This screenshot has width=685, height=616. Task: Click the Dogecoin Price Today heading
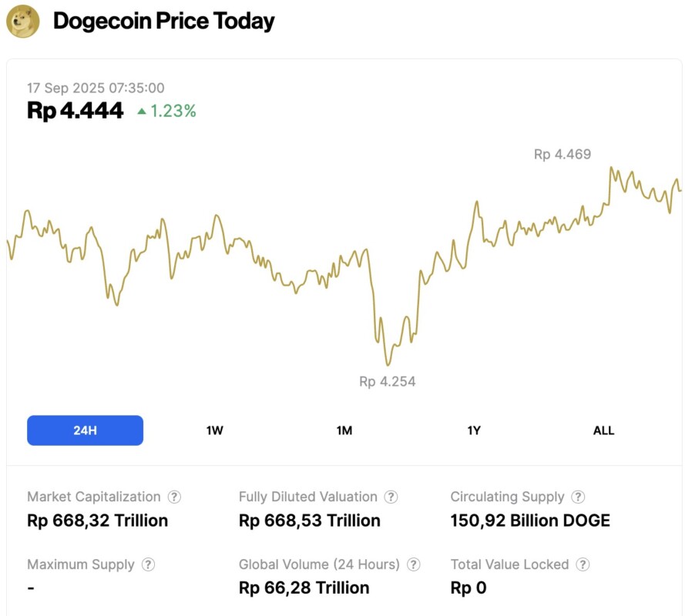(x=163, y=21)
